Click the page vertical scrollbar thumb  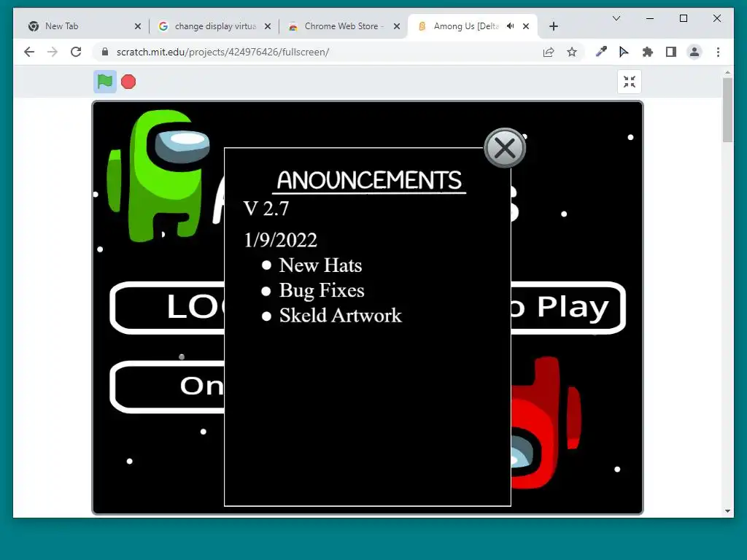[x=727, y=109]
